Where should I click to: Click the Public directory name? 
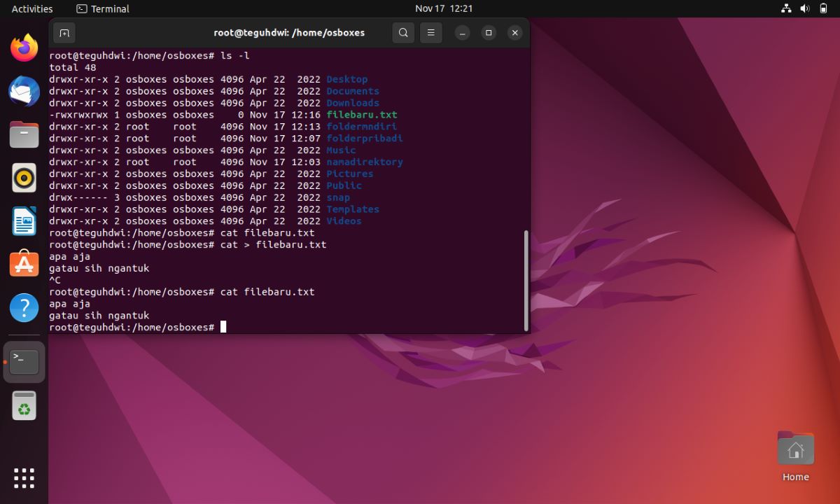tap(344, 185)
